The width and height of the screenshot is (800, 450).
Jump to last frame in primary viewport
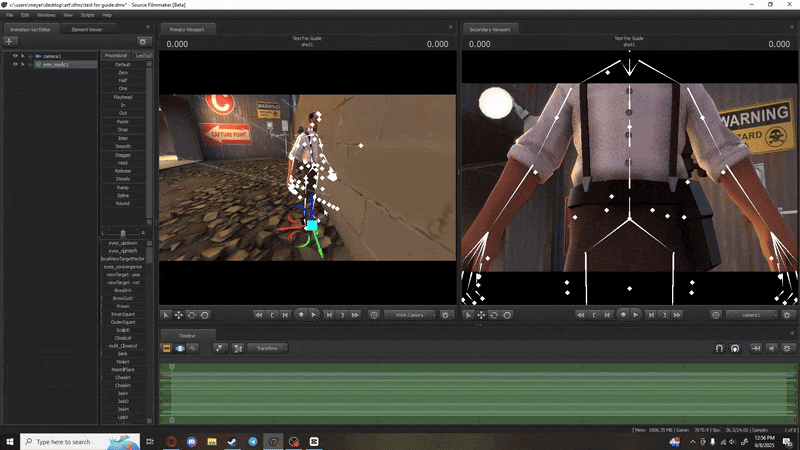[x=355, y=315]
